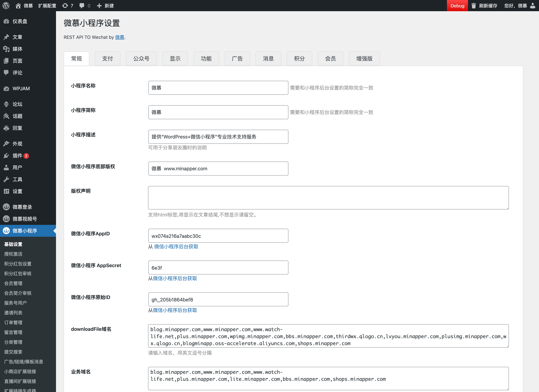The width and height of the screenshot is (539, 392).
Task: Switch to the 支付 tab
Action: (107, 58)
